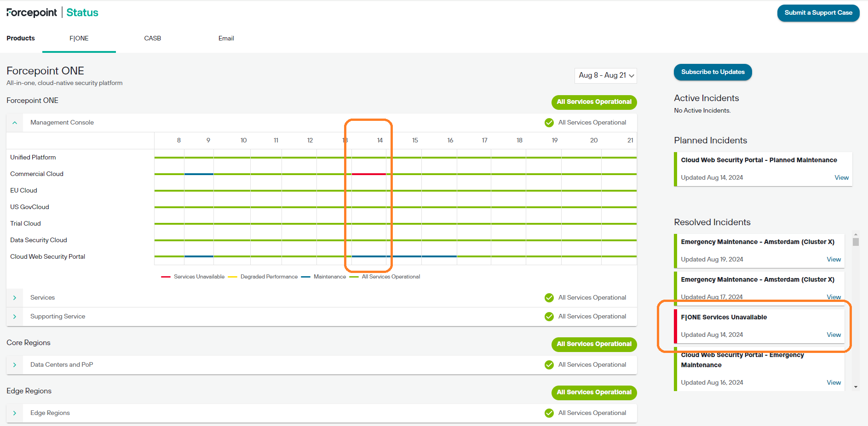Open the Email status tab
The height and width of the screenshot is (426, 868).
click(226, 38)
